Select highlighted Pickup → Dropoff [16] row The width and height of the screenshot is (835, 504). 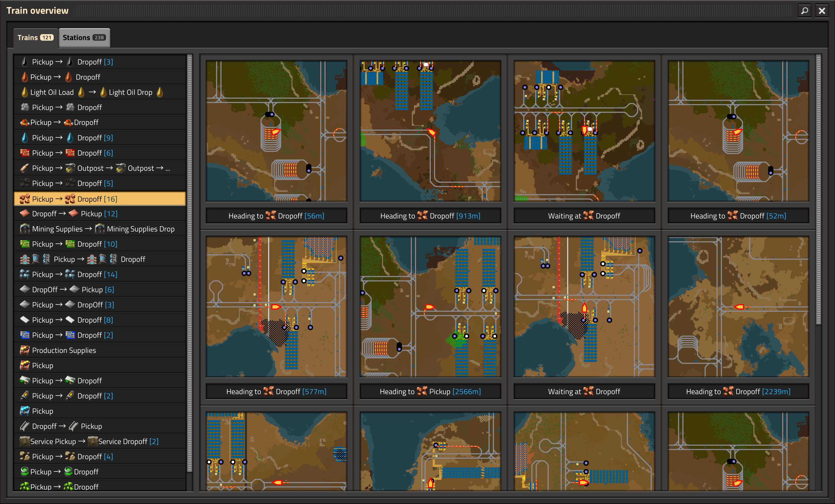coord(100,199)
